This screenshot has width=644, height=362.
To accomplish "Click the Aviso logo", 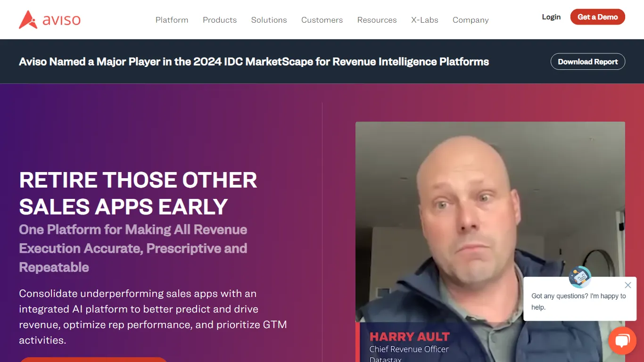I will point(50,20).
